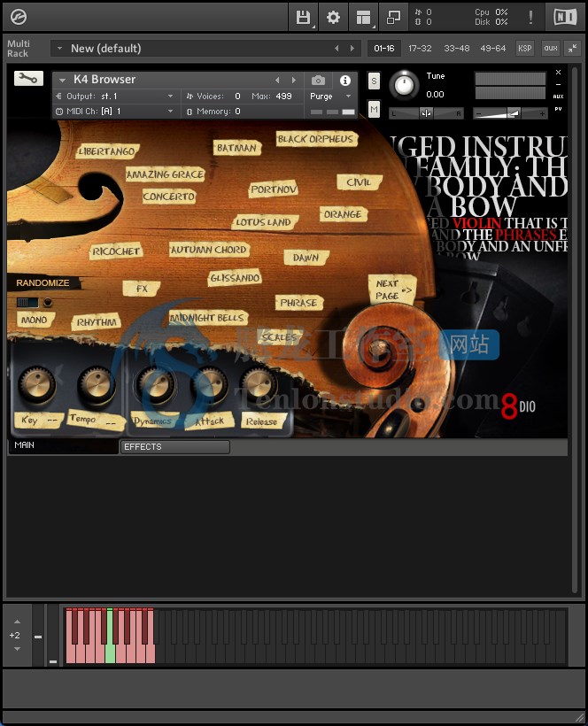The image size is (588, 726).
Task: Open the Kontakt logo menu
Action: [x=19, y=17]
